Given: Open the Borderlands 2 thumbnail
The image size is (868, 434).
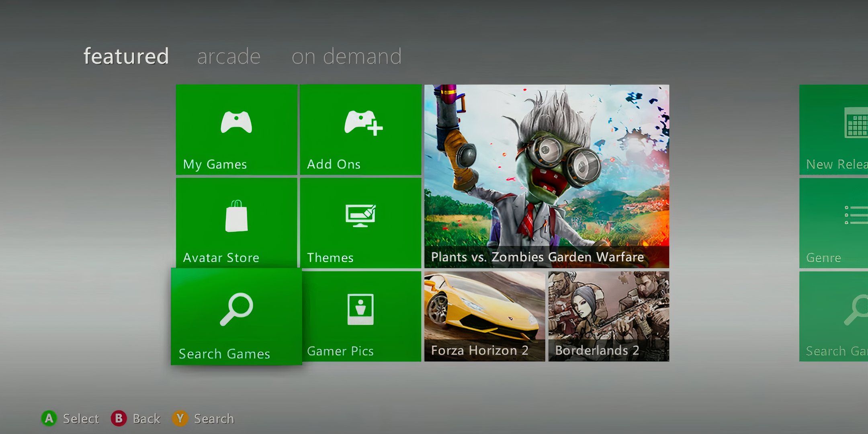Looking at the screenshot, I should (609, 316).
